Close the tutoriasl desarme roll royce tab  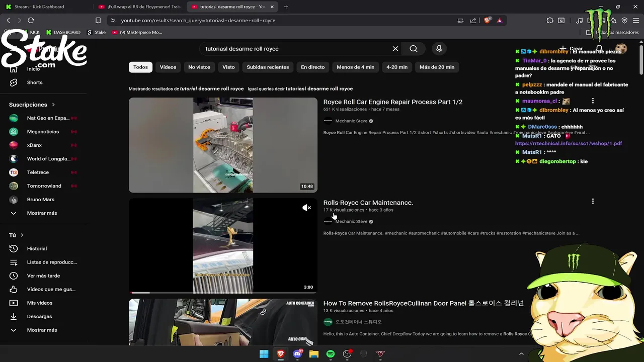pyautogui.click(x=272, y=7)
